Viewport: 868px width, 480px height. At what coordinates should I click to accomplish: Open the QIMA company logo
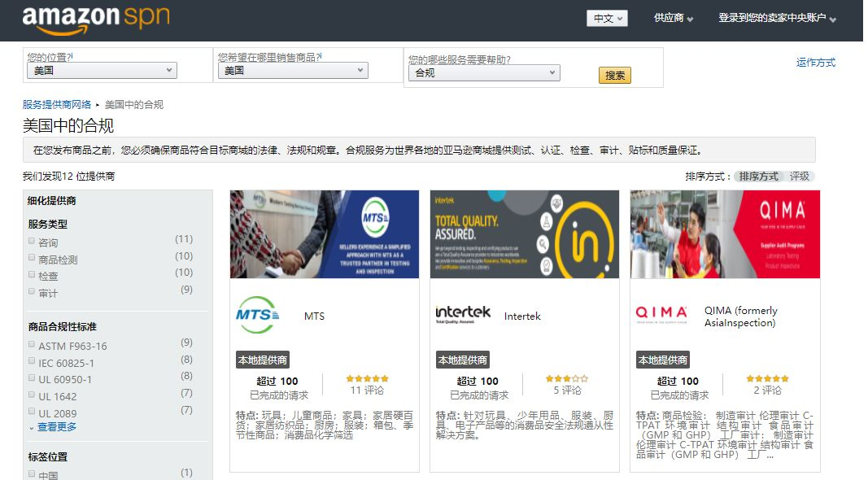tap(661, 315)
